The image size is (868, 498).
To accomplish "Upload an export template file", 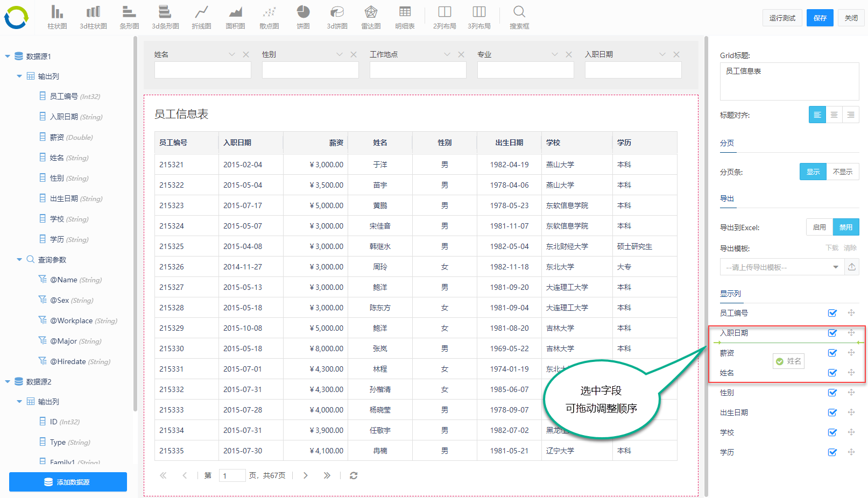I will click(852, 267).
